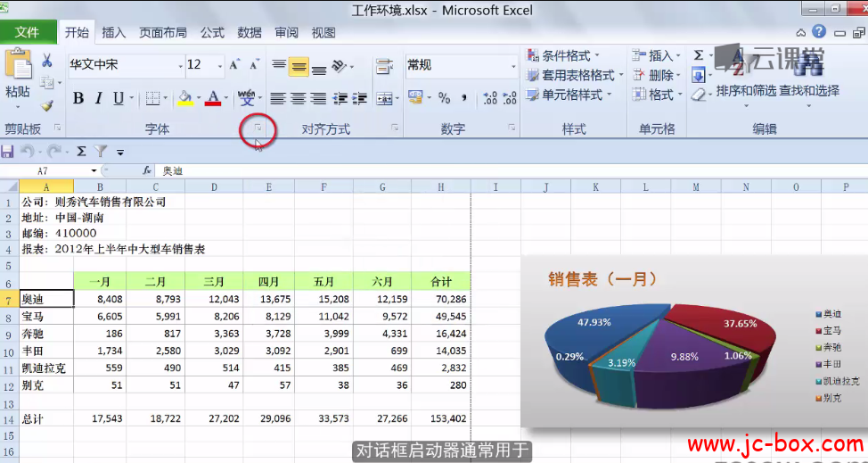
Task: Apply percent style to selection
Action: coord(444,98)
